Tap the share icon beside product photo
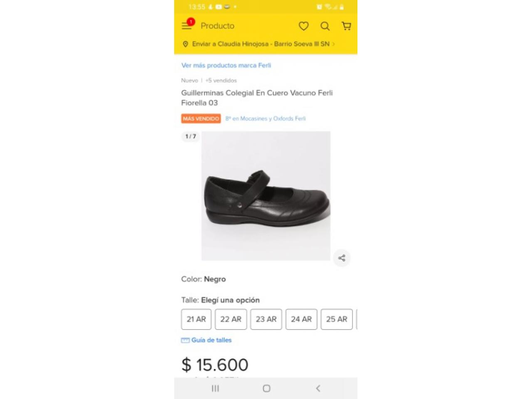The width and height of the screenshot is (532, 399). click(x=342, y=258)
